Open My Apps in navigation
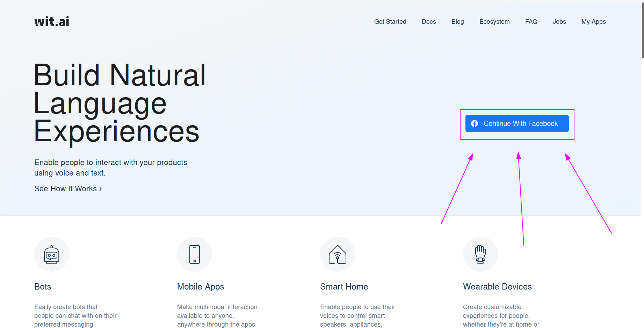Image resolution: width=644 pixels, height=328 pixels. (594, 22)
